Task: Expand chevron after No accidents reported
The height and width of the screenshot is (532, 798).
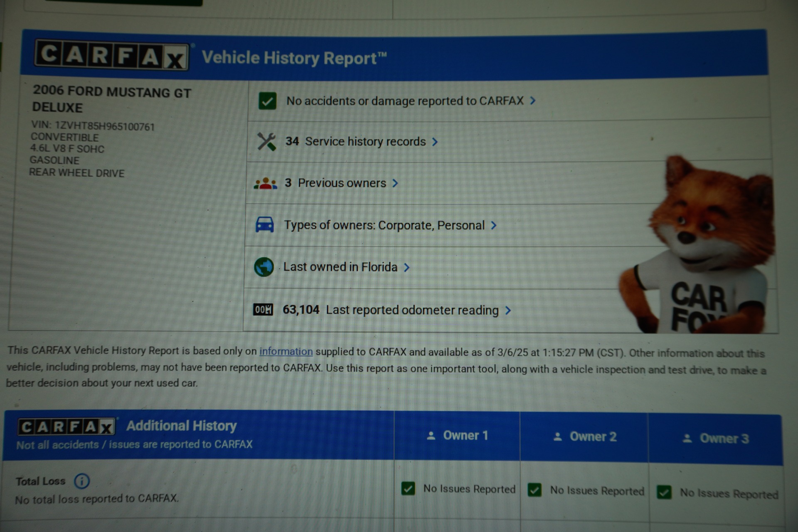Action: pyautogui.click(x=533, y=101)
